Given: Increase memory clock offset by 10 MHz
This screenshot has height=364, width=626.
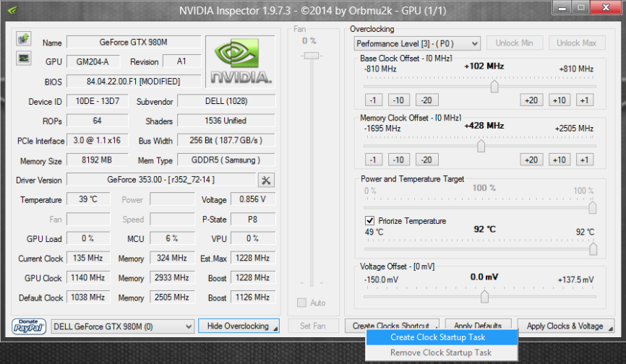Looking at the screenshot, I should [559, 160].
